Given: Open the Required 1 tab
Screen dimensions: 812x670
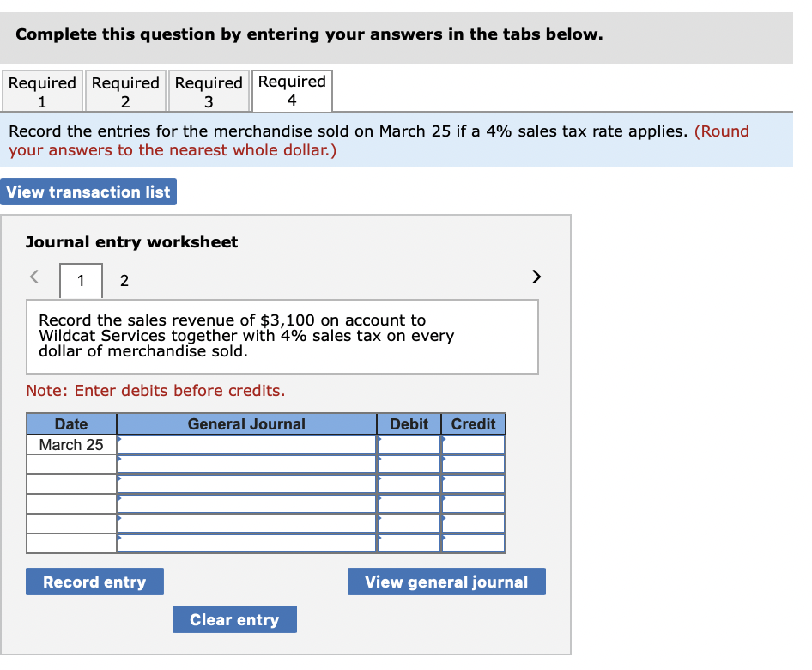Looking at the screenshot, I should pos(42,90).
